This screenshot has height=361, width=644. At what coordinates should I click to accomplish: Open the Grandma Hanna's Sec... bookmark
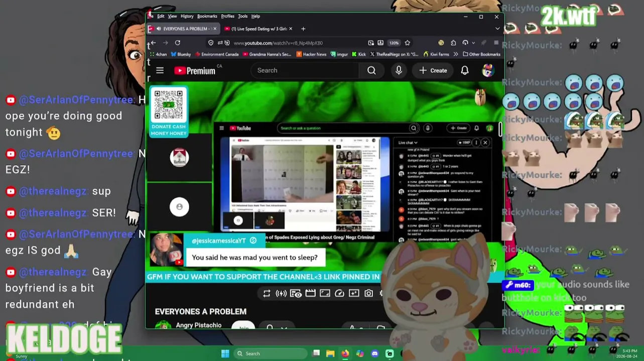pos(267,54)
